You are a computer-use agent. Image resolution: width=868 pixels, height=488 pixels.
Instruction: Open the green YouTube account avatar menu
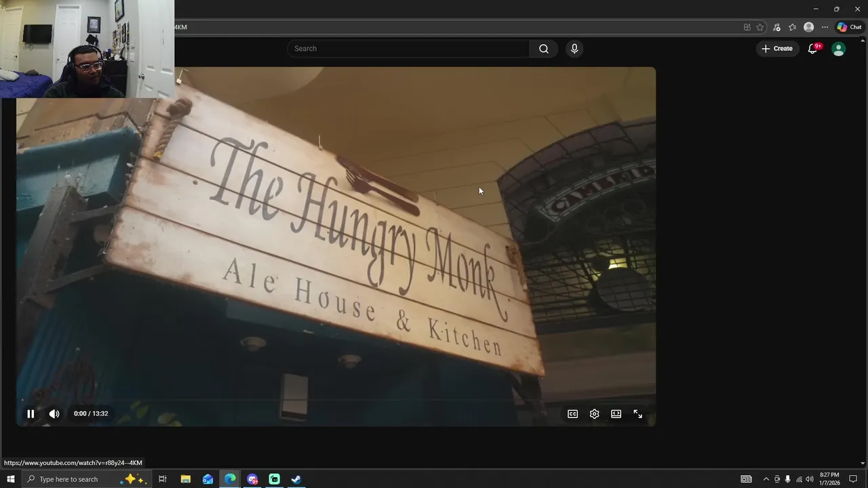838,49
